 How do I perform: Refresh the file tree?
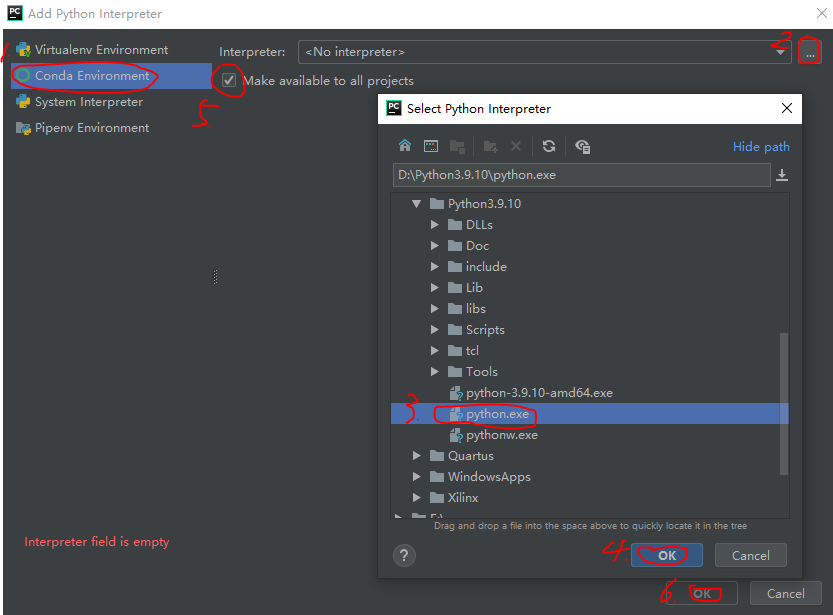549,146
